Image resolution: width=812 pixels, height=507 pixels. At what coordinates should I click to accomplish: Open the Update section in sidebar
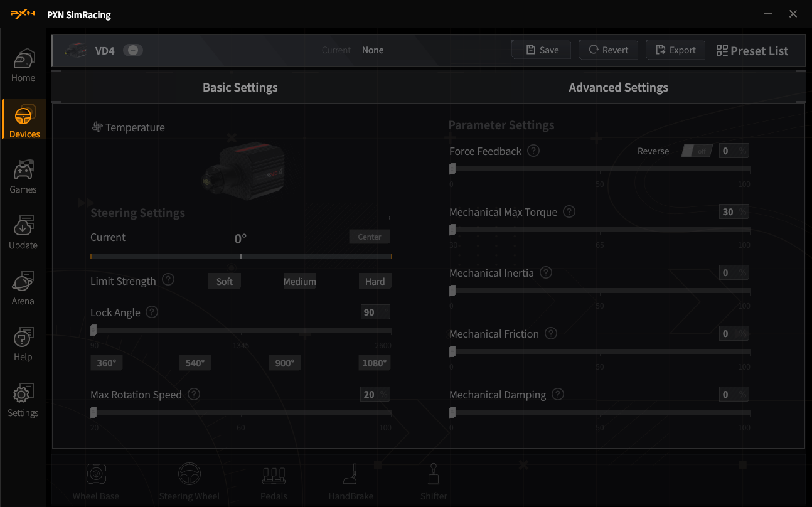click(23, 232)
